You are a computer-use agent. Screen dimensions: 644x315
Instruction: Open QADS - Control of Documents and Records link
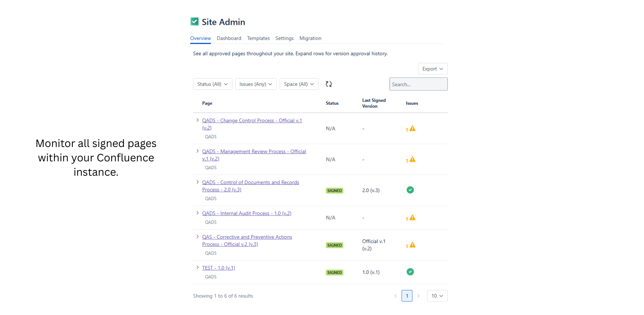(251, 186)
